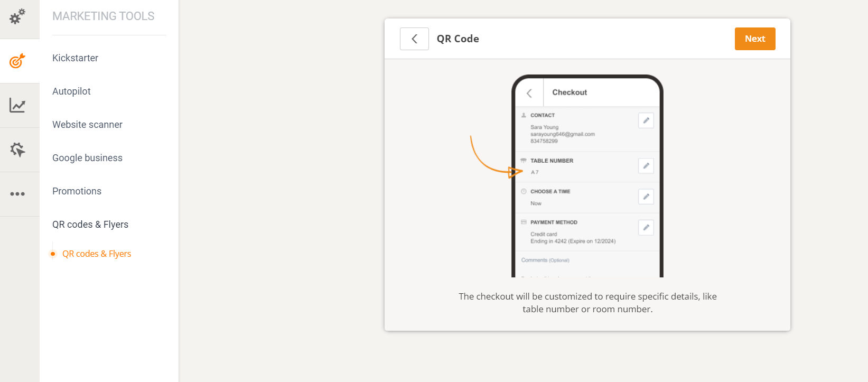
Task: Select Promotions from the sidebar menu
Action: pos(77,191)
